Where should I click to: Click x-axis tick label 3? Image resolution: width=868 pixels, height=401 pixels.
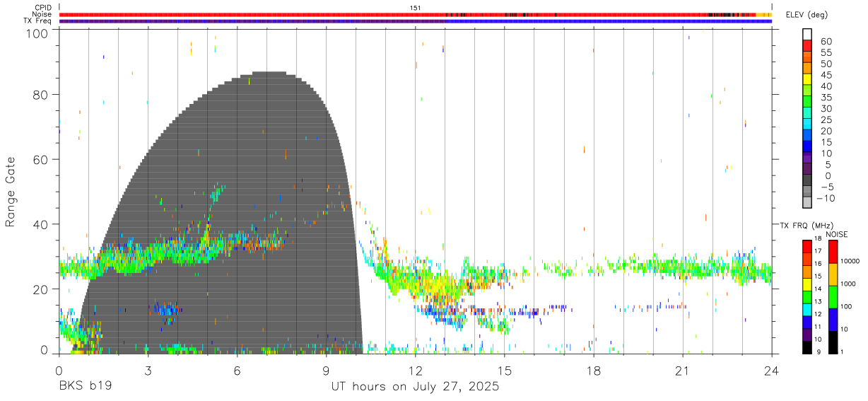[x=148, y=370]
